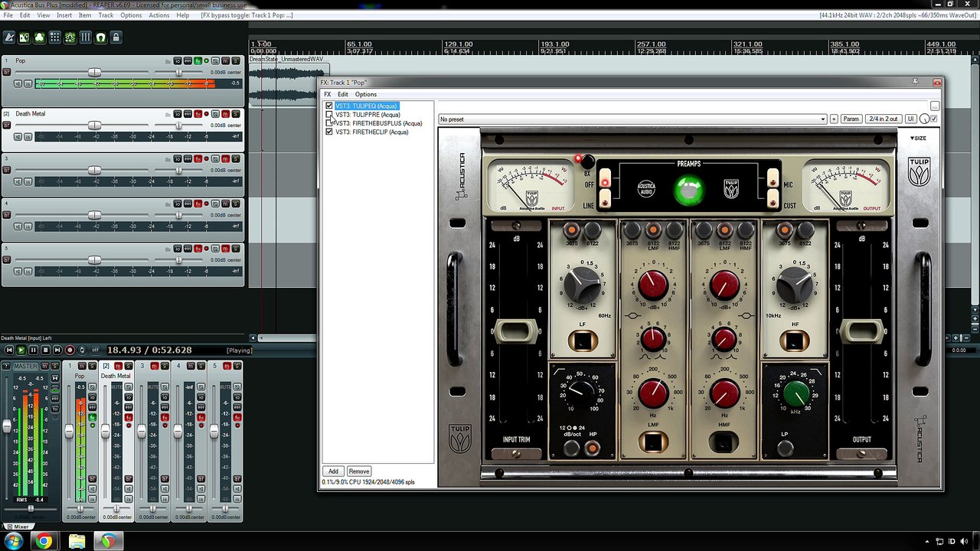
Task: Click master volume fader in mixer
Action: (x=8, y=427)
